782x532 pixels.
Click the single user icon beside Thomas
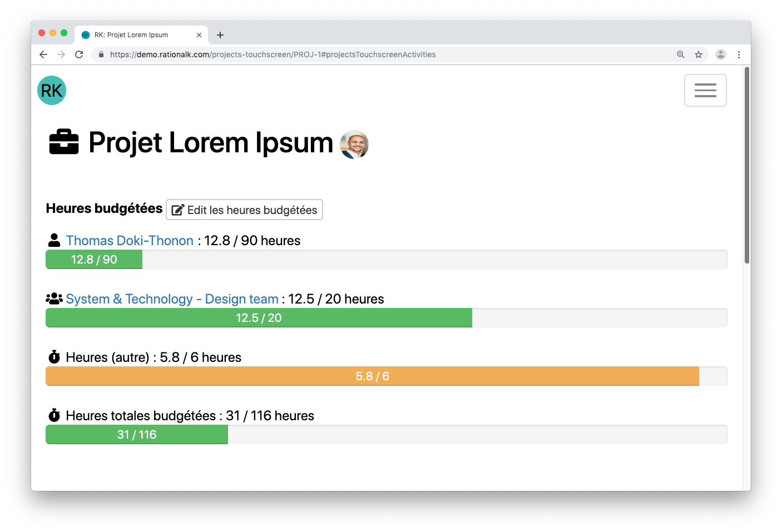coord(54,241)
